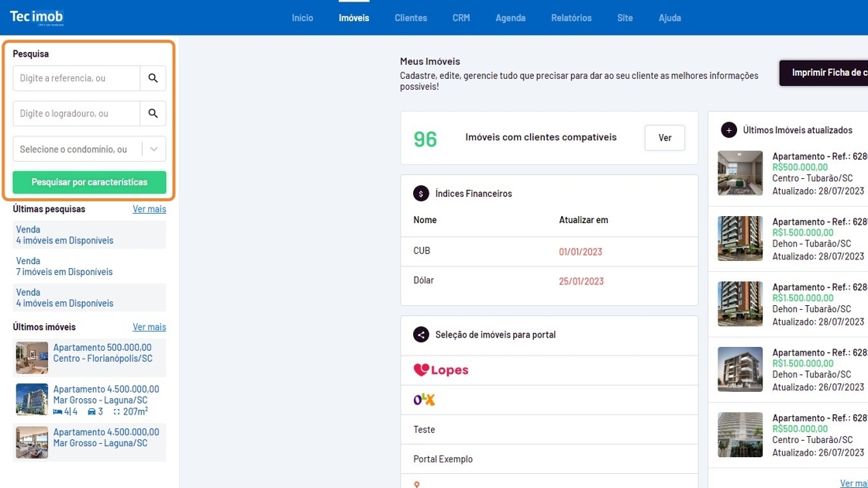Select the Lopes portal logo

coord(441,370)
